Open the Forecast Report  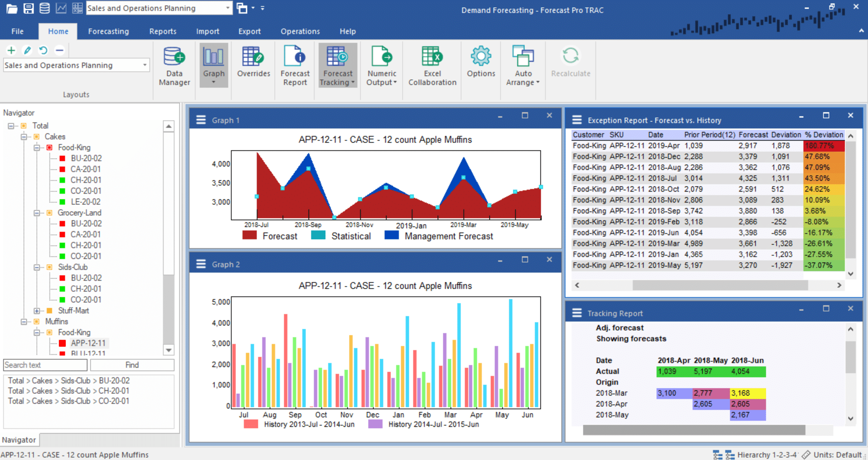pos(294,65)
